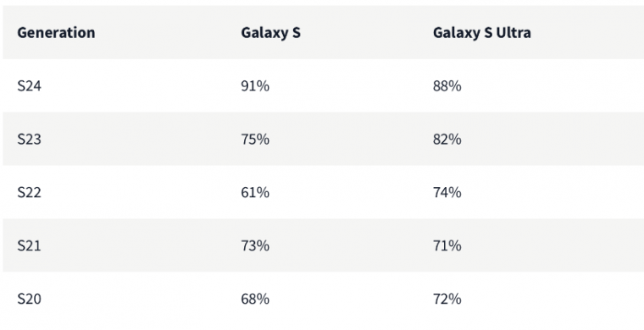
Task: Click the Generation column header
Action: point(56,32)
